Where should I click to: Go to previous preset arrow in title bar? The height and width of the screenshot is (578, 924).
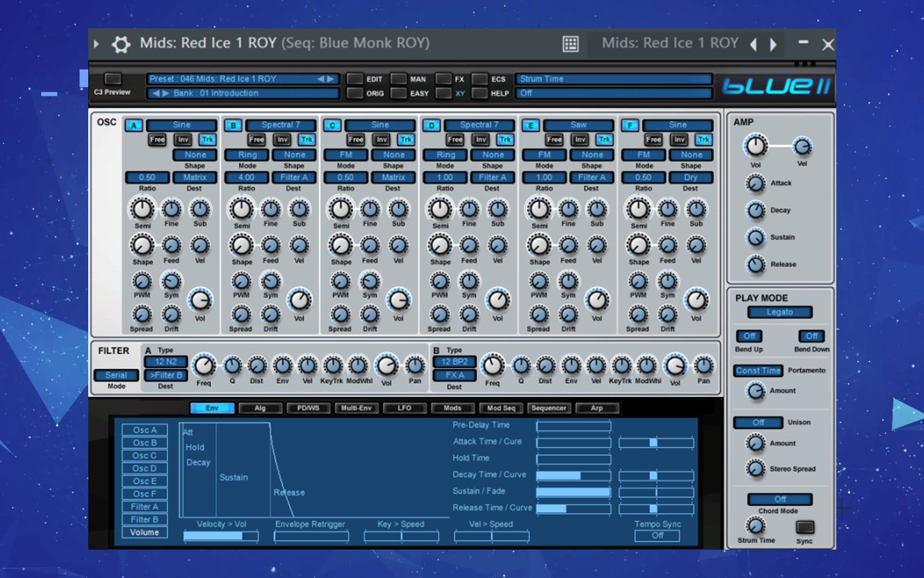click(x=753, y=44)
